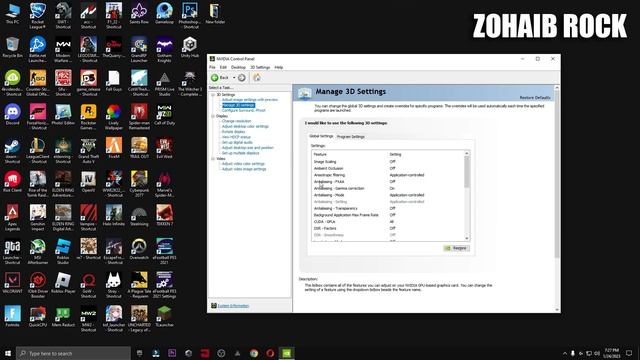The image size is (640, 360).
Task: Open System Information link
Action: pos(233,306)
